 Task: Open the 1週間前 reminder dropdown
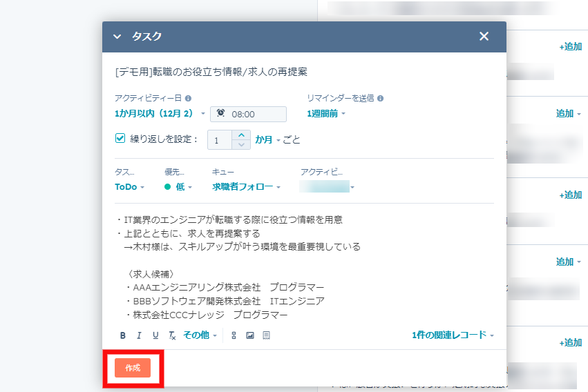coord(326,113)
